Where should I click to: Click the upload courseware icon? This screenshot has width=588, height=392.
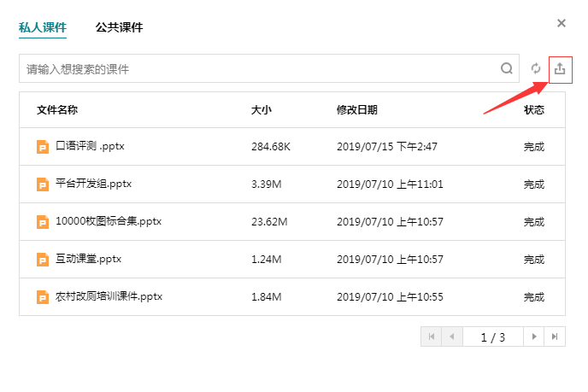560,69
